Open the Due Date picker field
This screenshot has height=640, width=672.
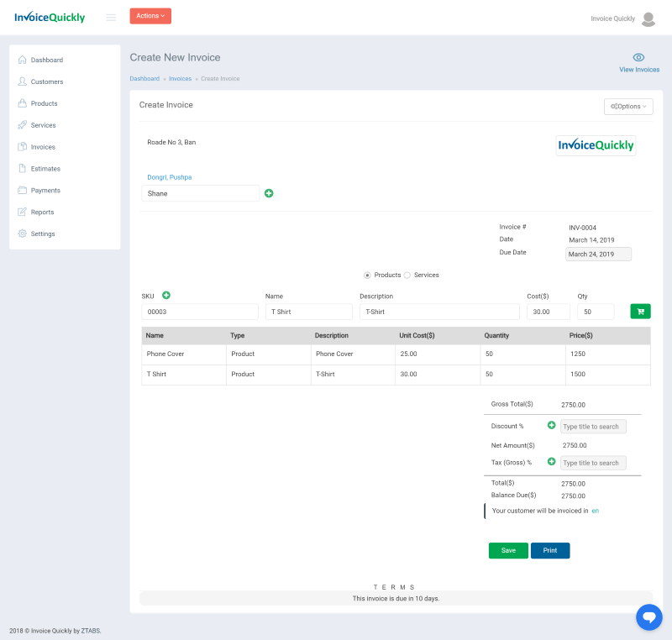pyautogui.click(x=598, y=254)
